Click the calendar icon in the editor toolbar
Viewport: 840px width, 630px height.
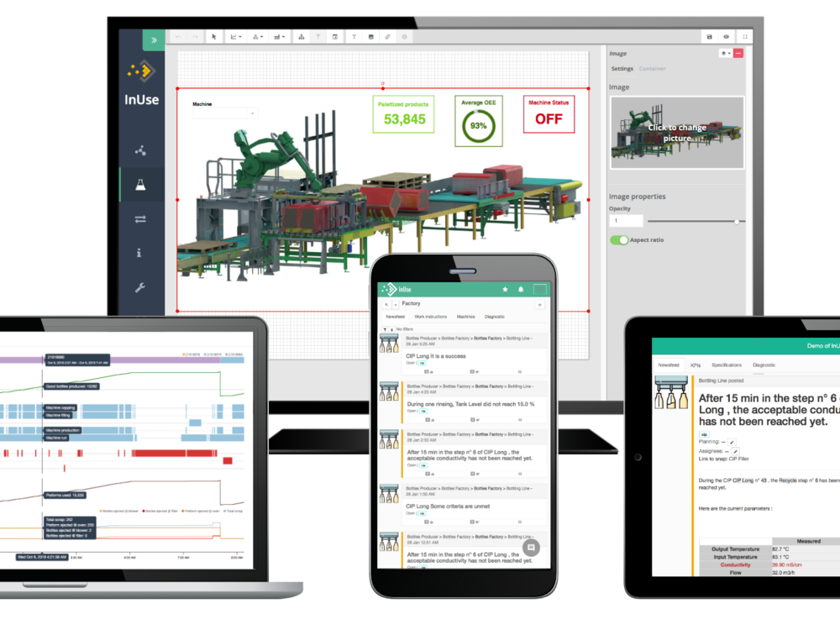(x=335, y=37)
